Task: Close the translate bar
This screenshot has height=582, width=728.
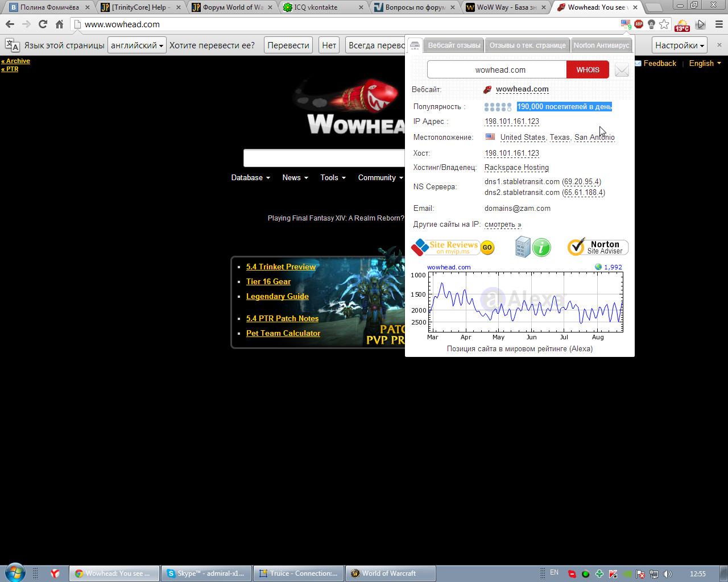Action: [x=719, y=45]
